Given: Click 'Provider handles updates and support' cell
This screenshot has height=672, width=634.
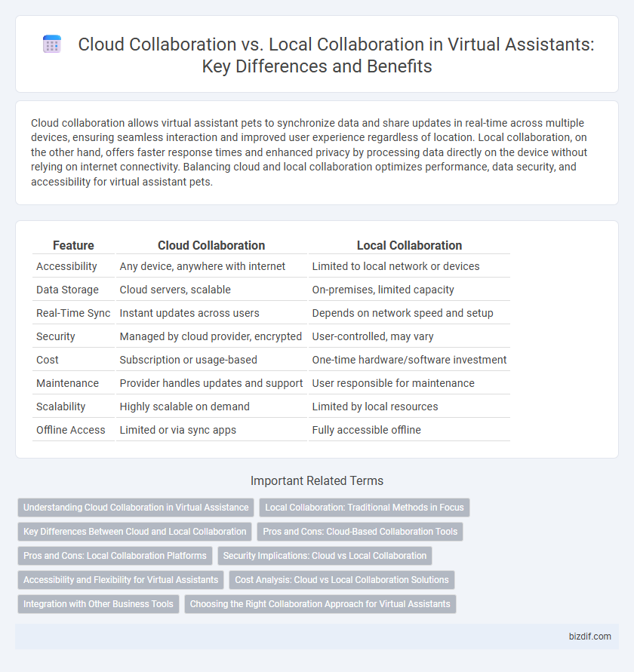Looking at the screenshot, I should [211, 383].
